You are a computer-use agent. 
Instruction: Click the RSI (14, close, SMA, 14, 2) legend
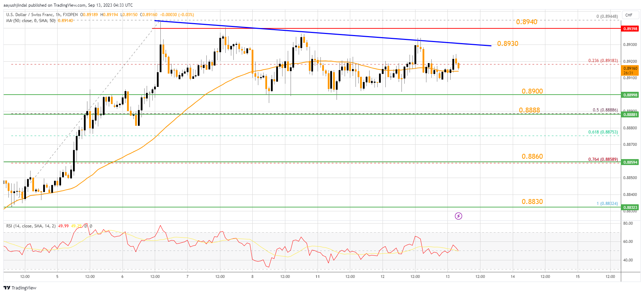(x=31, y=226)
